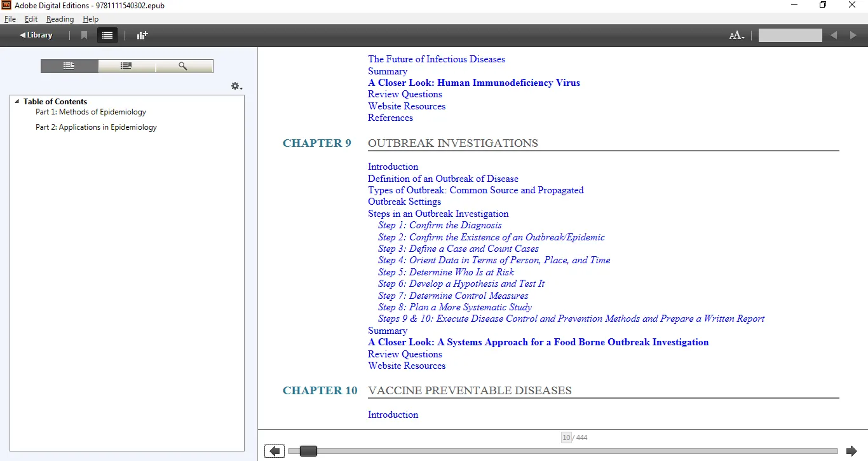Open Introduction under Chapter 9
The height and width of the screenshot is (461, 868).
point(393,167)
